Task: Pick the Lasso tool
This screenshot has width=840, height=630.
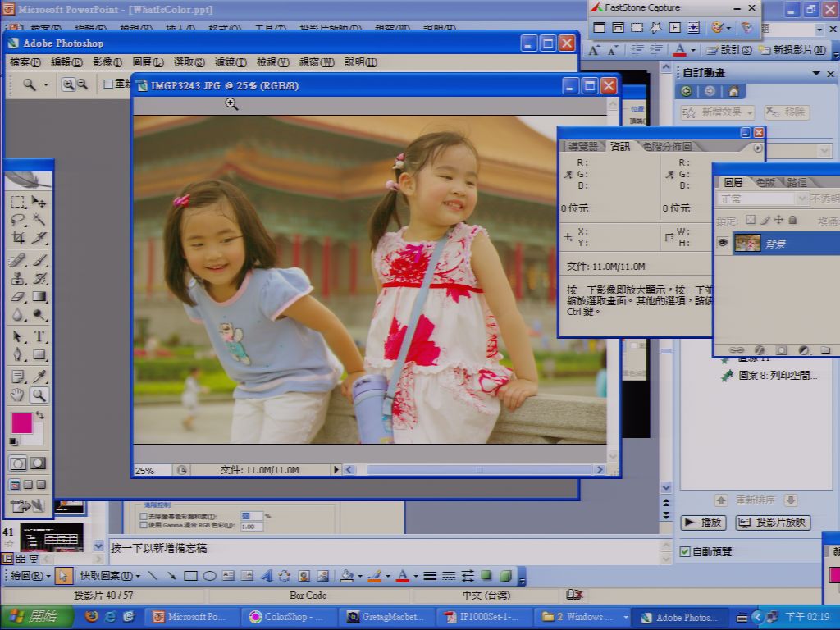Action: [18, 219]
